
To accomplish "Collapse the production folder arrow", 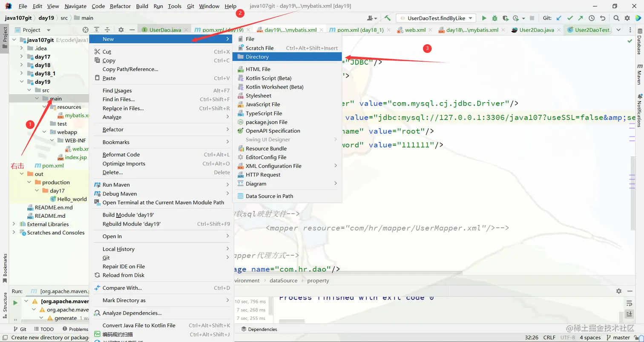I will 29,182.
